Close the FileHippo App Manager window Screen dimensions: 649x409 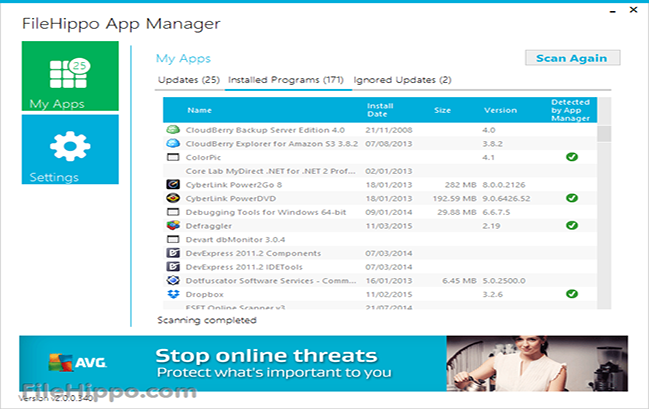click(x=633, y=10)
